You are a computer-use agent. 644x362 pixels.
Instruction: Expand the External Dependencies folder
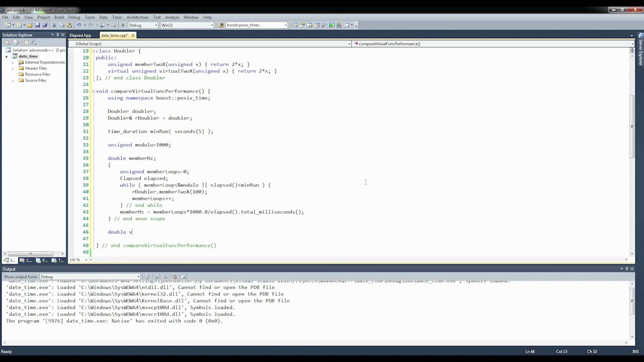click(x=14, y=62)
